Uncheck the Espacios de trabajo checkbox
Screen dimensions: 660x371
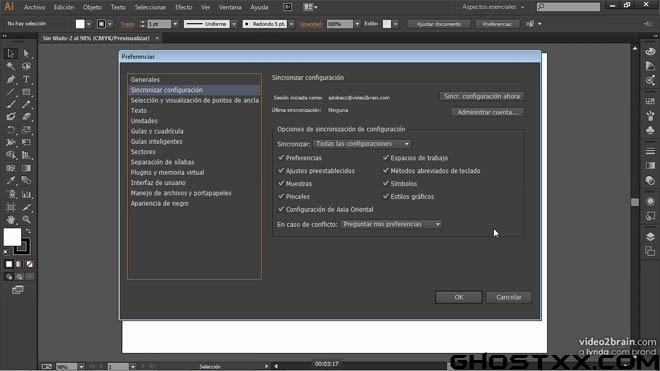pos(386,157)
